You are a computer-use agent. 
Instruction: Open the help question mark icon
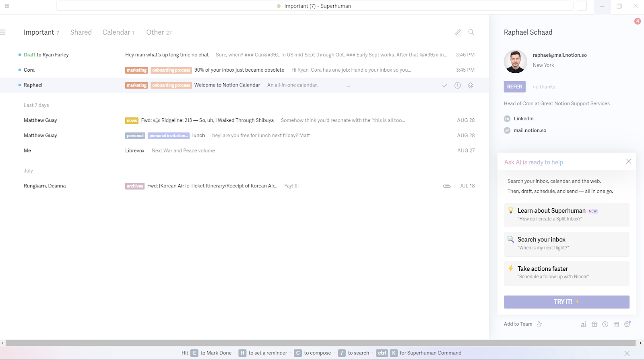click(605, 324)
